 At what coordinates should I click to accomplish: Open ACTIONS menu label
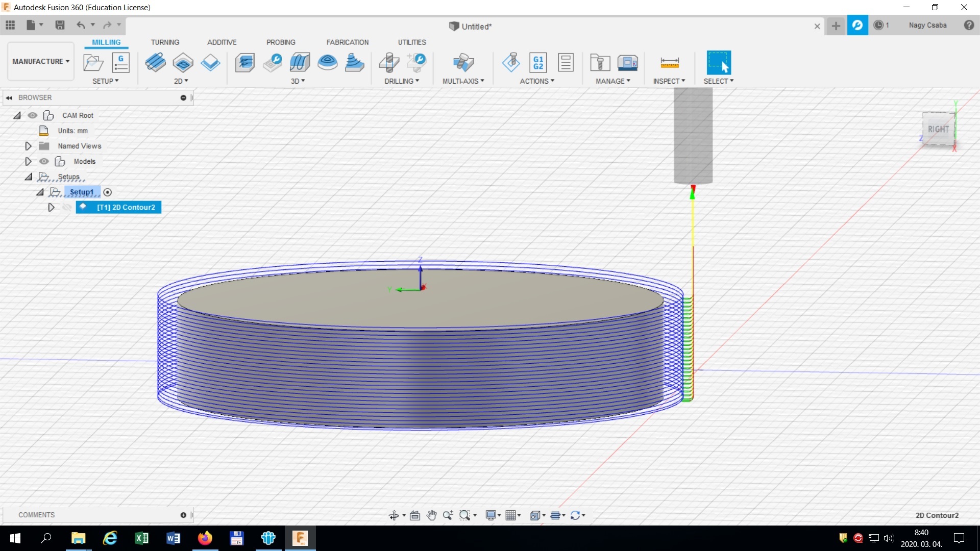click(537, 81)
